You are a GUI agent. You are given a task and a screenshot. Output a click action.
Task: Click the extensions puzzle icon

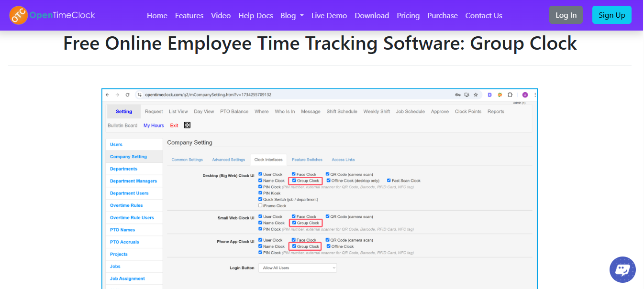(510, 95)
